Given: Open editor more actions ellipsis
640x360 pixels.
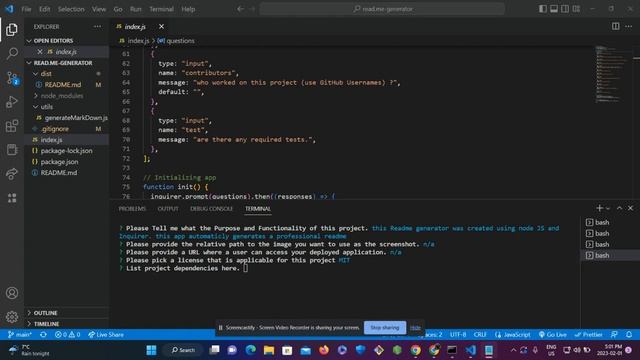Looking at the screenshot, I should click(629, 27).
